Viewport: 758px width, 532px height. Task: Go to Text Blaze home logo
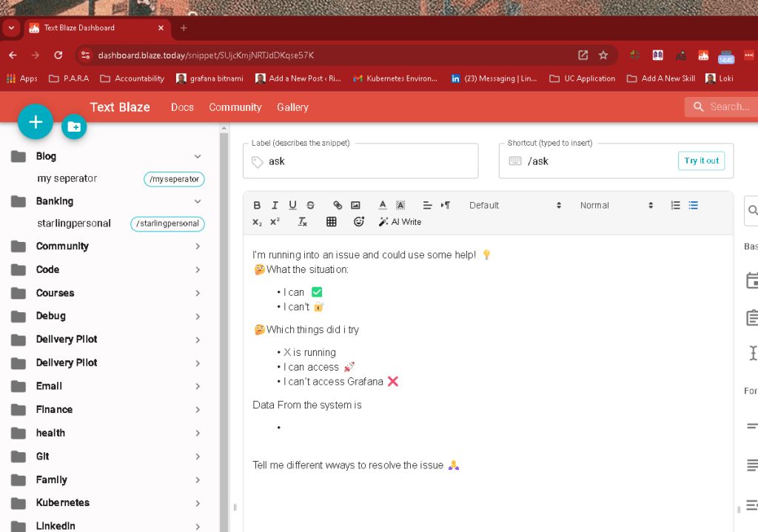120,107
